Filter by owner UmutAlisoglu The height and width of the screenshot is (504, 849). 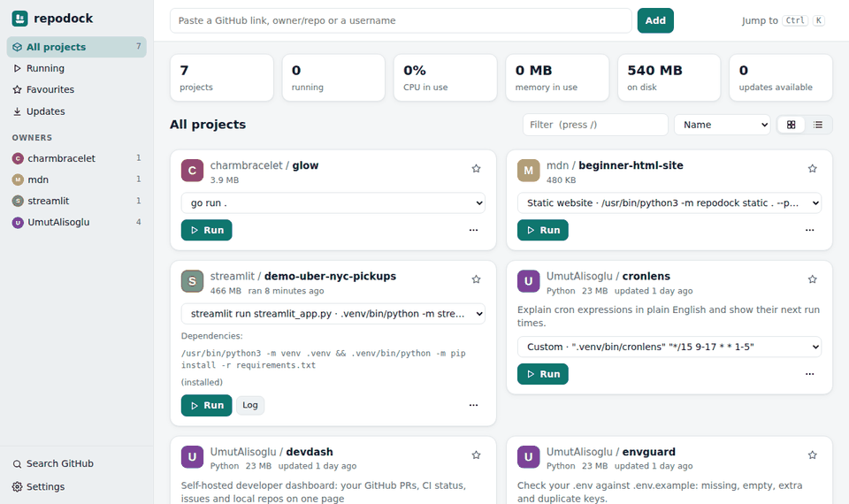(76, 222)
